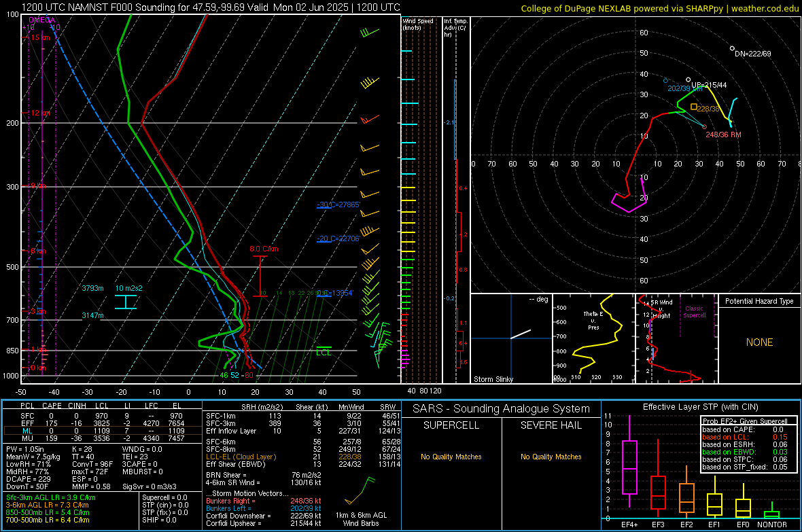This screenshot has height=532, width=802.
Task: Click the DN=222/69 hodograph marker
Action: [x=732, y=49]
